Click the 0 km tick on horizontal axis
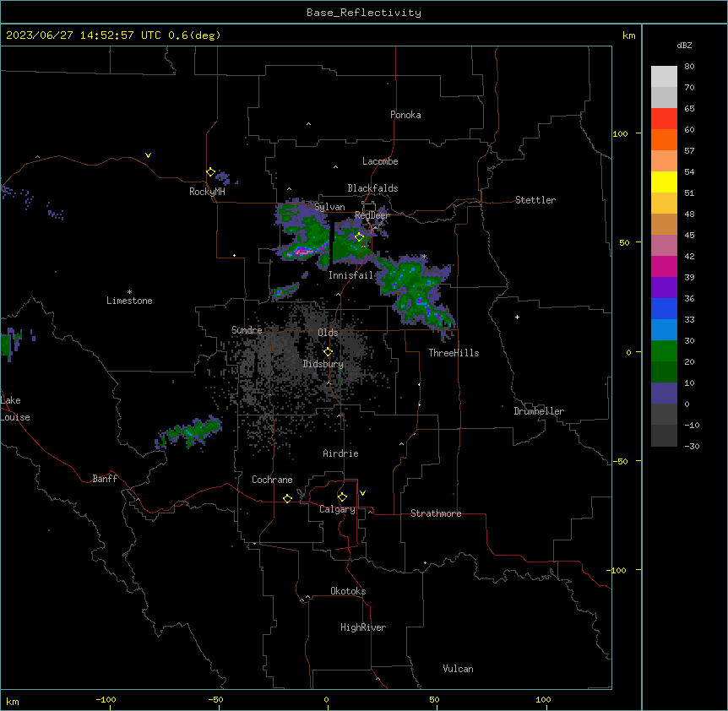 pos(326,699)
